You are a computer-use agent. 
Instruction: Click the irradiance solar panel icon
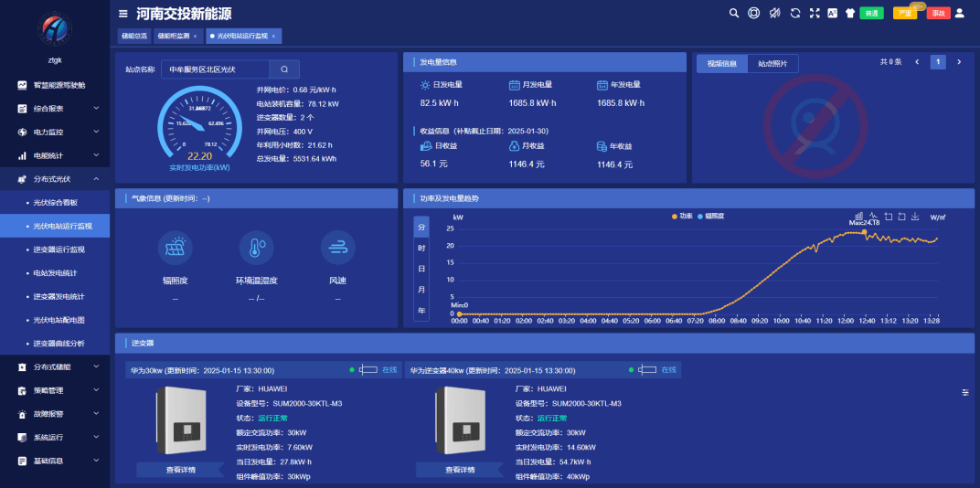[x=175, y=248]
